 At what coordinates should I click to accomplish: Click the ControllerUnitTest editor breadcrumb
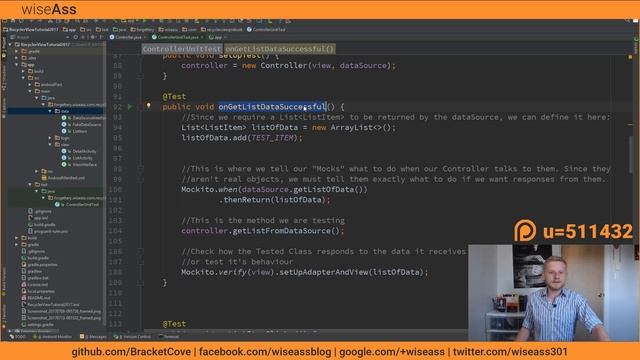[182, 49]
